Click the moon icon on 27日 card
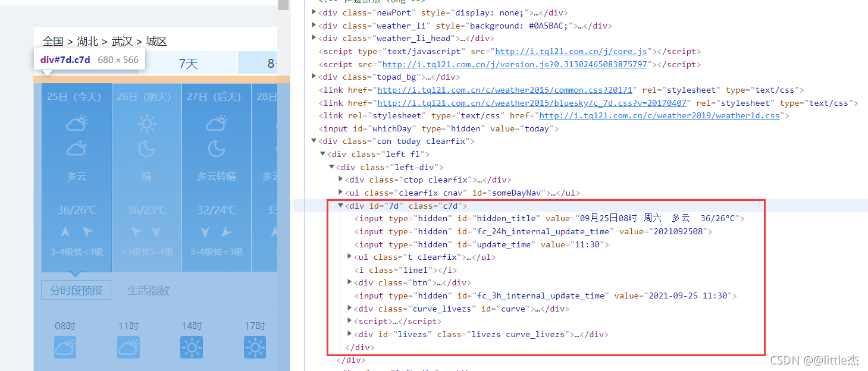 click(x=217, y=148)
